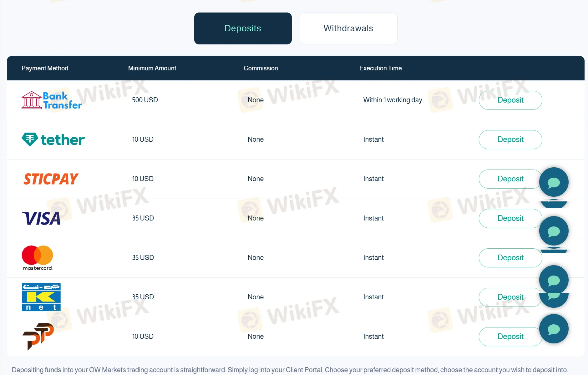This screenshot has width=588, height=375.
Task: Select VISA's 35 USD minimum amount
Action: 143,218
